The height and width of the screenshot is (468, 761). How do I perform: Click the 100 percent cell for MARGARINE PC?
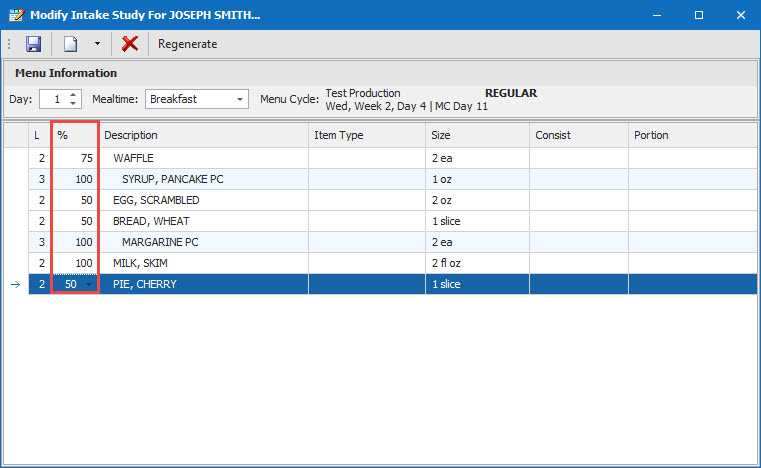75,242
